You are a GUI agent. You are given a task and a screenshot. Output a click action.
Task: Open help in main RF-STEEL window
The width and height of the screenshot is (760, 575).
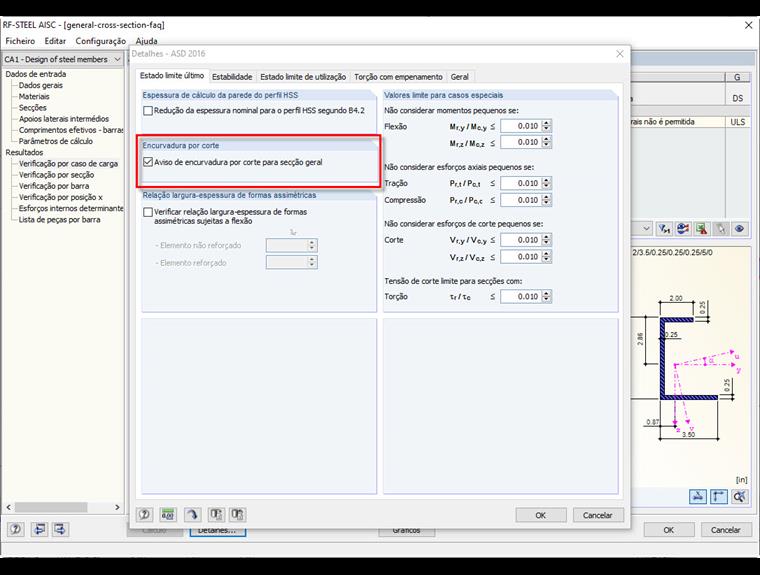tap(16, 529)
